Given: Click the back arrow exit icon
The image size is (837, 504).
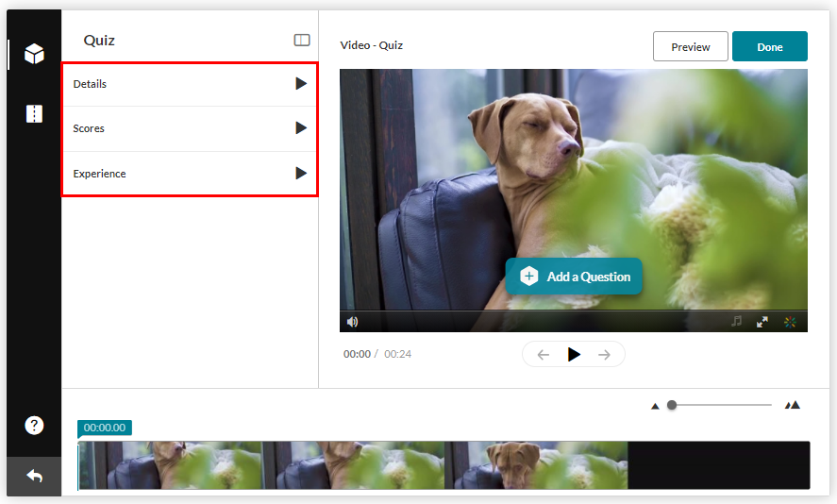Looking at the screenshot, I should click(34, 477).
